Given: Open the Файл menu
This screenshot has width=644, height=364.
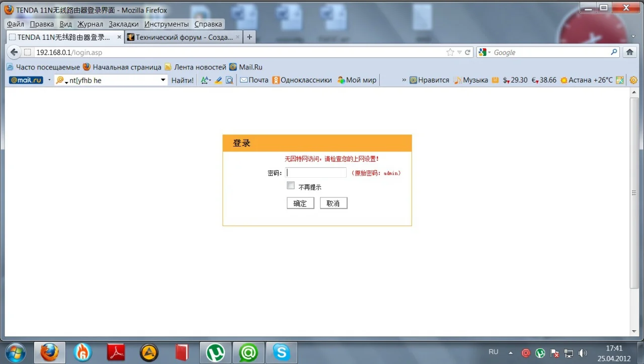Looking at the screenshot, I should point(16,24).
